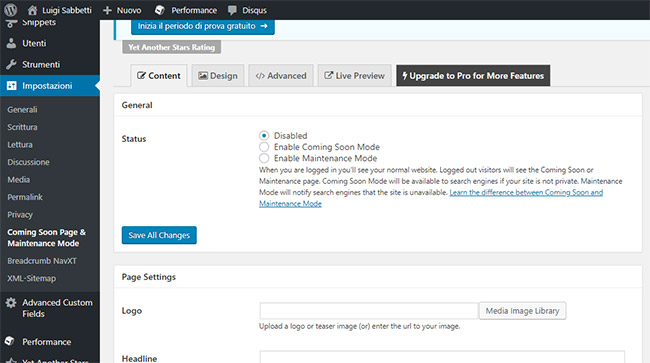Click the plus icon next to Nuovo

coord(107,10)
